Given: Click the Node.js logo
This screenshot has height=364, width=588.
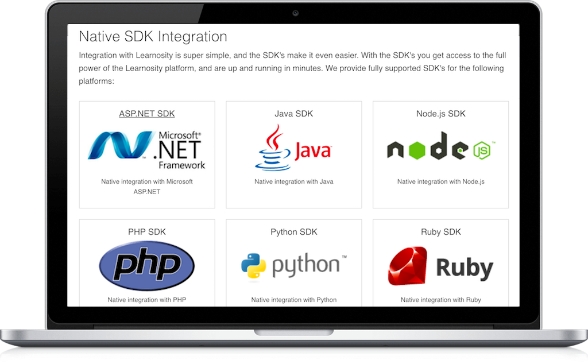Looking at the screenshot, I should (441, 146).
